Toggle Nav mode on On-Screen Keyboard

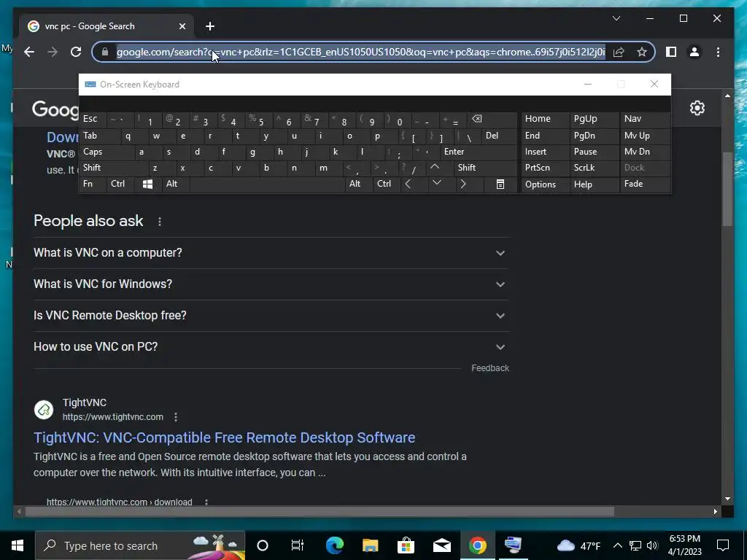coord(645,119)
